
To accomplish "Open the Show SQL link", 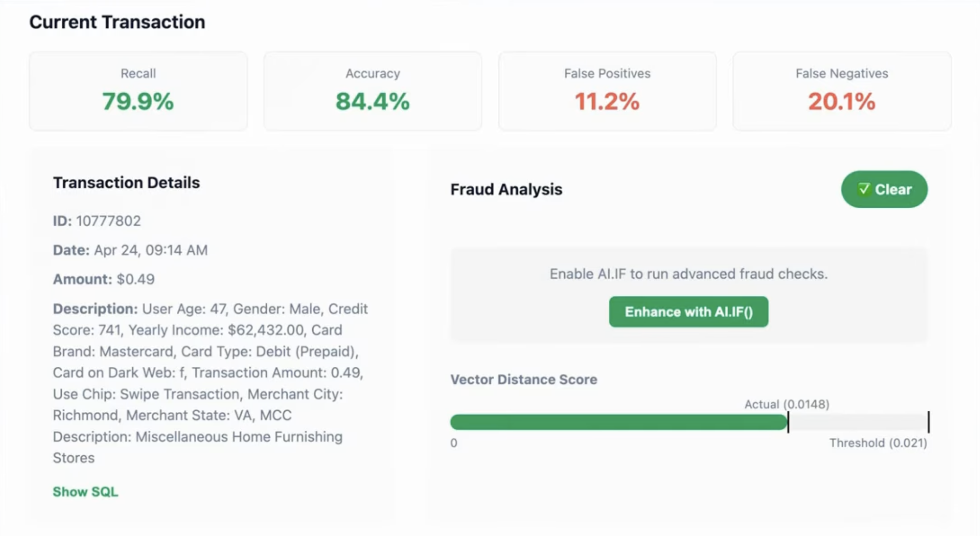I will [85, 491].
